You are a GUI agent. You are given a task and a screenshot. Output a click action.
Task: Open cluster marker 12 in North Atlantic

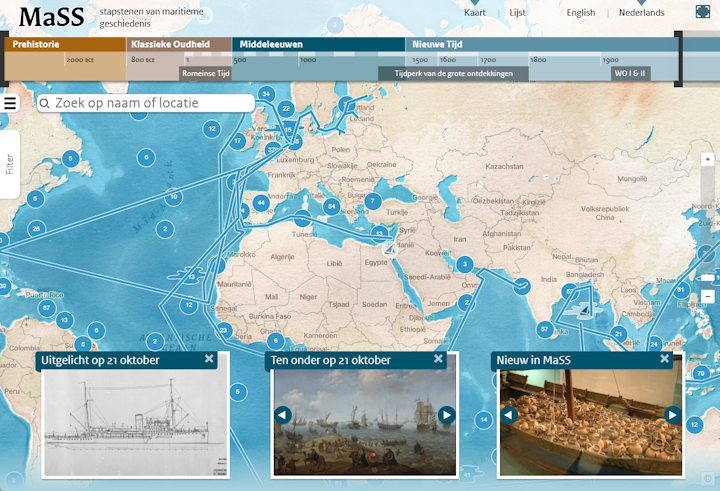[212, 129]
